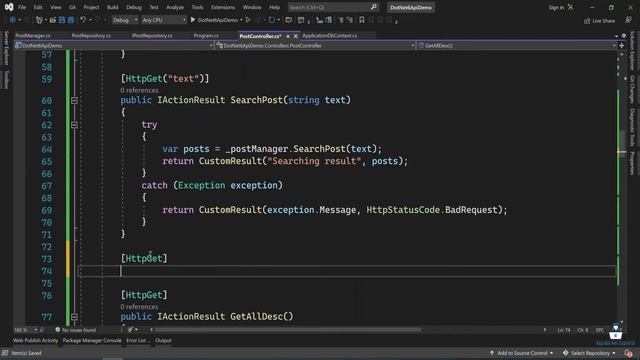Image resolution: width=640 pixels, height=360 pixels.
Task: Click the Hot Reload restart icon
Action: click(x=271, y=20)
